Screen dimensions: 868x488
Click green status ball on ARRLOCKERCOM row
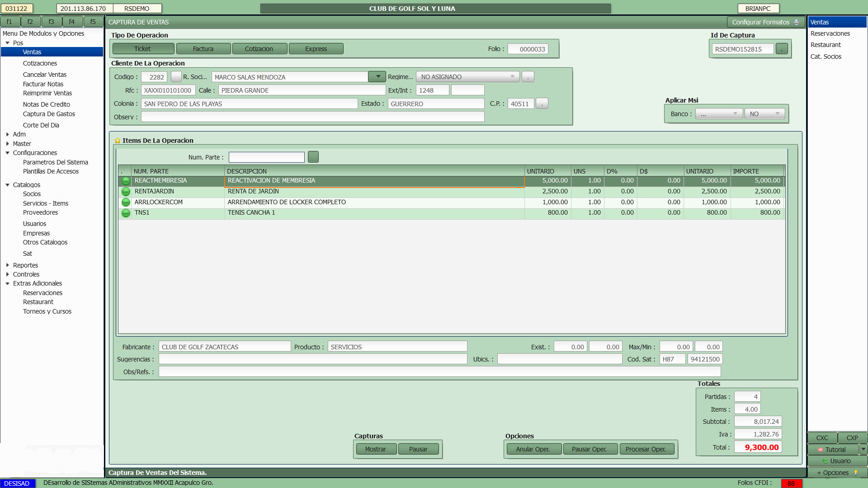[x=126, y=202]
